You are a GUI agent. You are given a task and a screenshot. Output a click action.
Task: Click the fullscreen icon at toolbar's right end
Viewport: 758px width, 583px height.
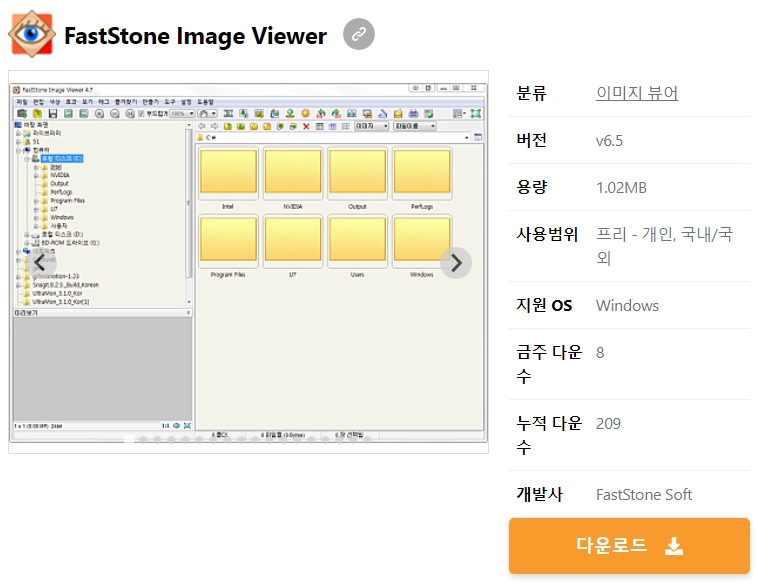[x=476, y=113]
